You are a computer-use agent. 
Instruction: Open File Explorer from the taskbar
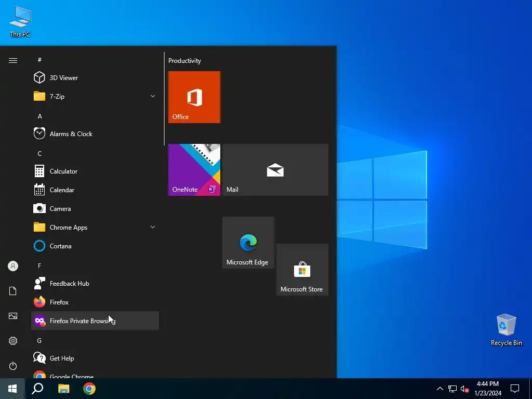pos(63,389)
